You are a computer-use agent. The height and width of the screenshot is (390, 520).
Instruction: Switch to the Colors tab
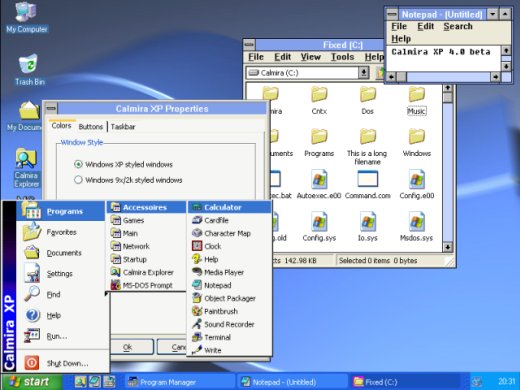point(62,126)
